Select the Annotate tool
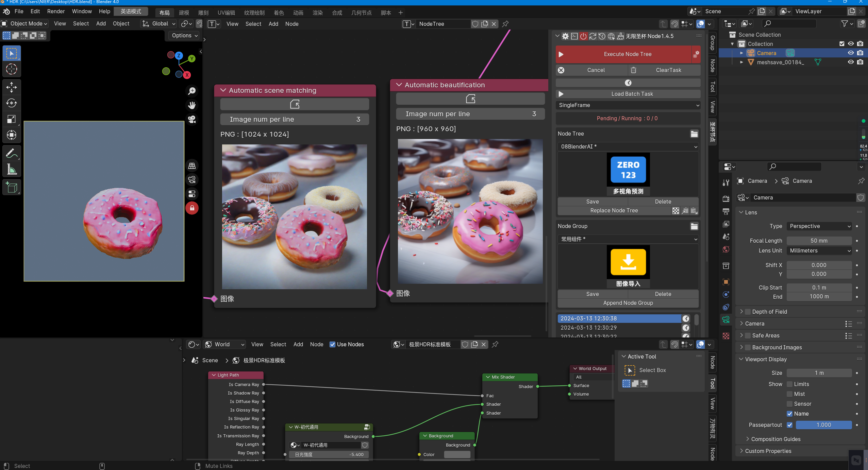 [12, 154]
